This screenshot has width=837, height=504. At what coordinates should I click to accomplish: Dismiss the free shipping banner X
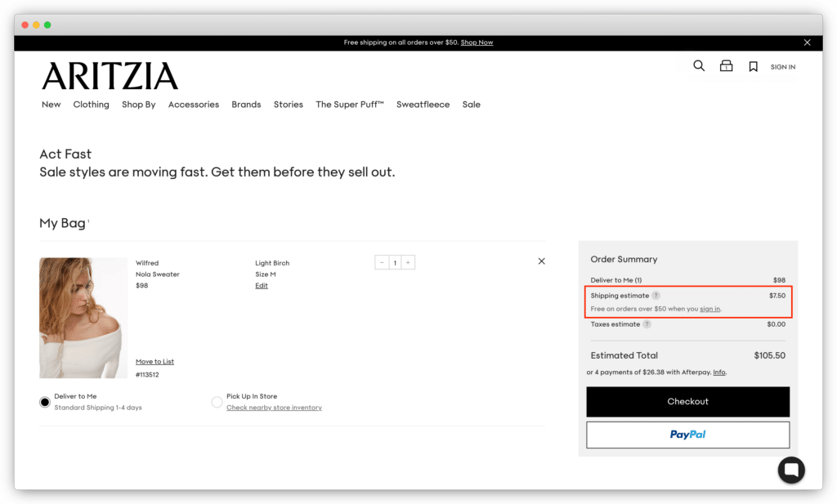[807, 42]
